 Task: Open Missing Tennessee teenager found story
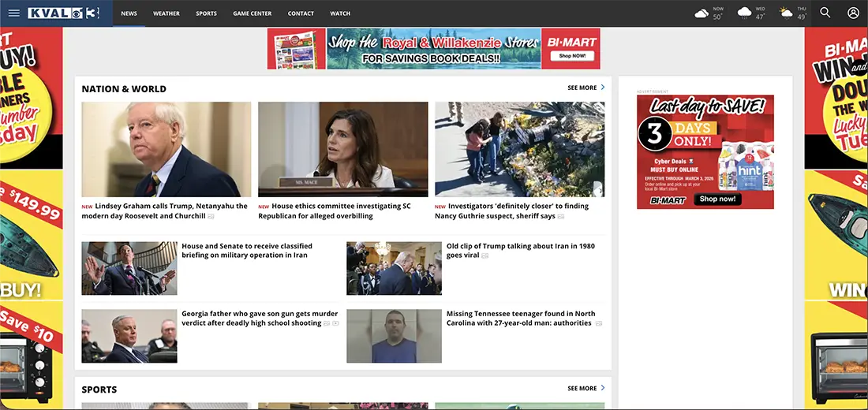click(x=521, y=319)
